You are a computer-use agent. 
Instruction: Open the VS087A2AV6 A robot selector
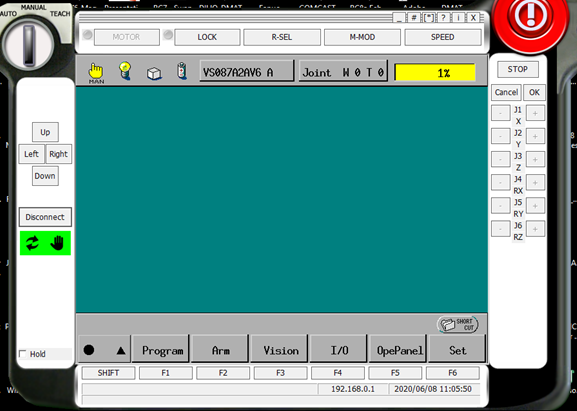247,72
